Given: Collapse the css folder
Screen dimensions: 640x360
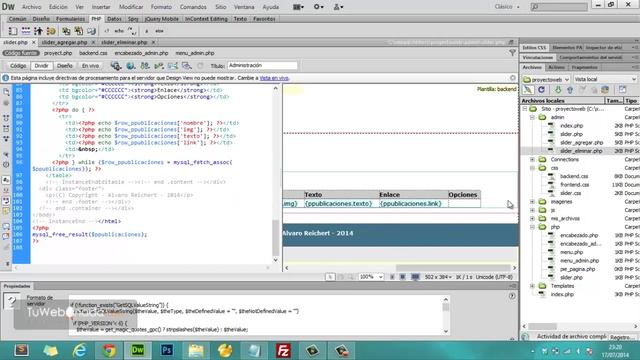Looking at the screenshot, I should pos(532,168).
